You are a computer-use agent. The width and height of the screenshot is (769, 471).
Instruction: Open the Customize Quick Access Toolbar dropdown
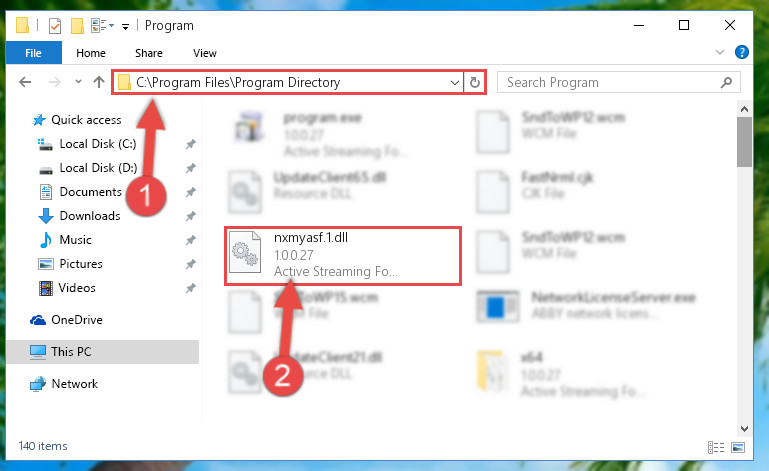tap(126, 26)
